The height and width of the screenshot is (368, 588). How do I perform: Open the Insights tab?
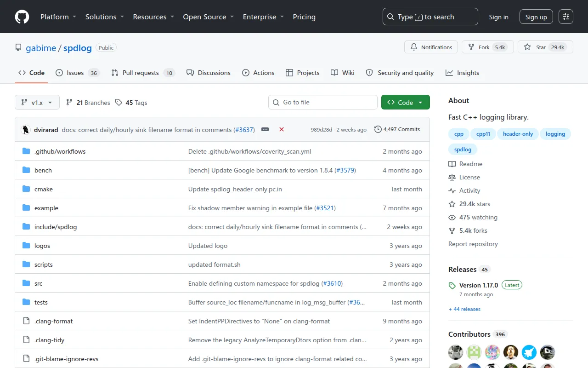coord(462,73)
